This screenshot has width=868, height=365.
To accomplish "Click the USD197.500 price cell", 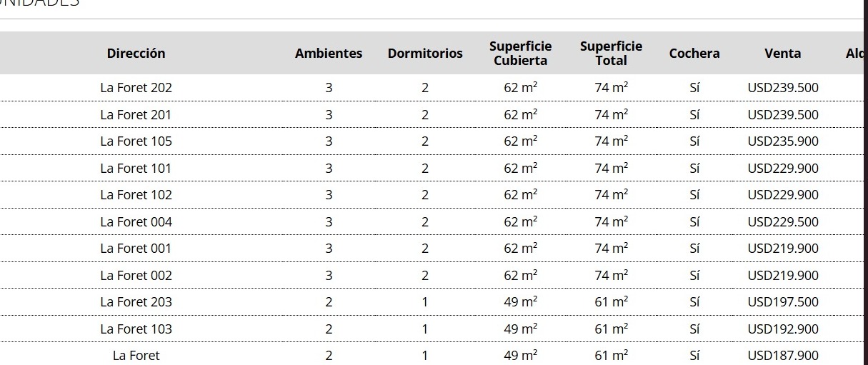I will point(783,302).
